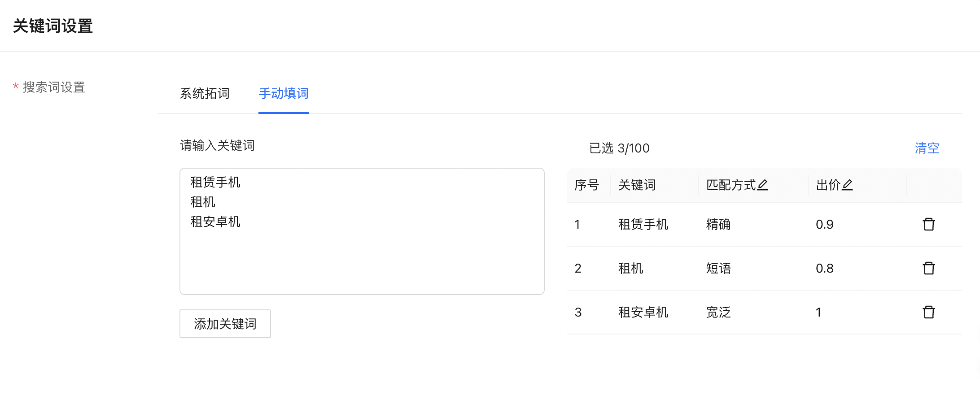Select keyword 租安卓机 in the table
Screen dimensions: 980x417
coord(643,312)
